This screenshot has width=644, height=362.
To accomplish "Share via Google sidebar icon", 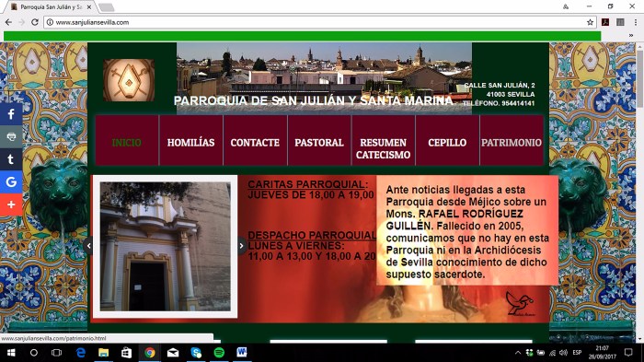I will (x=11, y=181).
